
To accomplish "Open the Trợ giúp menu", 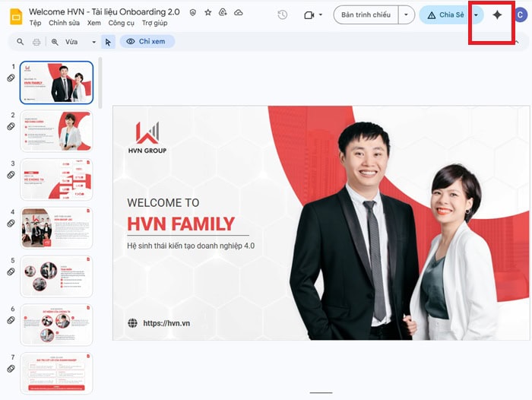I will [x=155, y=23].
